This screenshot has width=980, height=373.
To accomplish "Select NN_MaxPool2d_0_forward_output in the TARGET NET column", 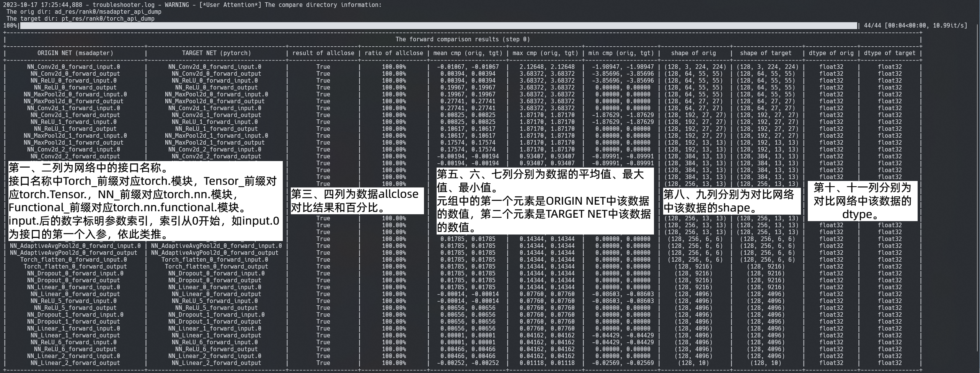I will [x=215, y=101].
